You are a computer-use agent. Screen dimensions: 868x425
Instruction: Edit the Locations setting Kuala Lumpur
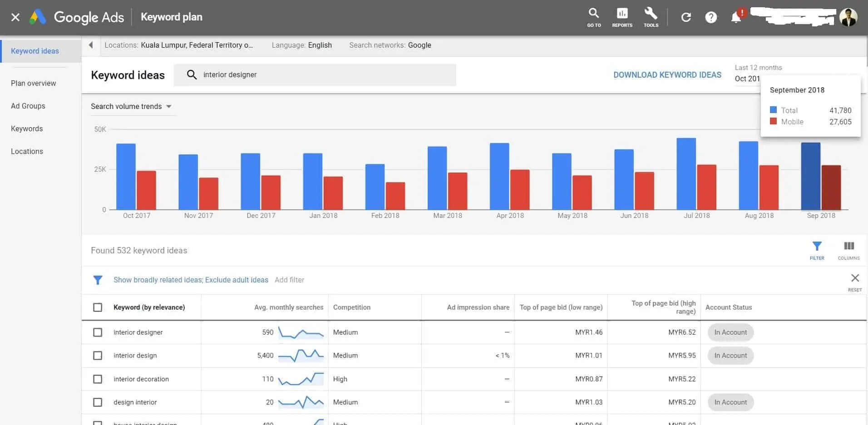point(179,45)
